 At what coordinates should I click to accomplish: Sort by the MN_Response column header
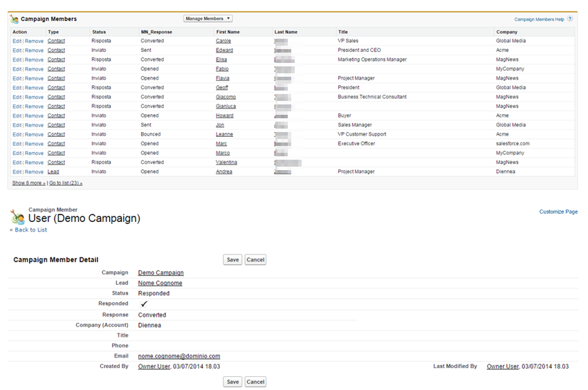coord(156,32)
